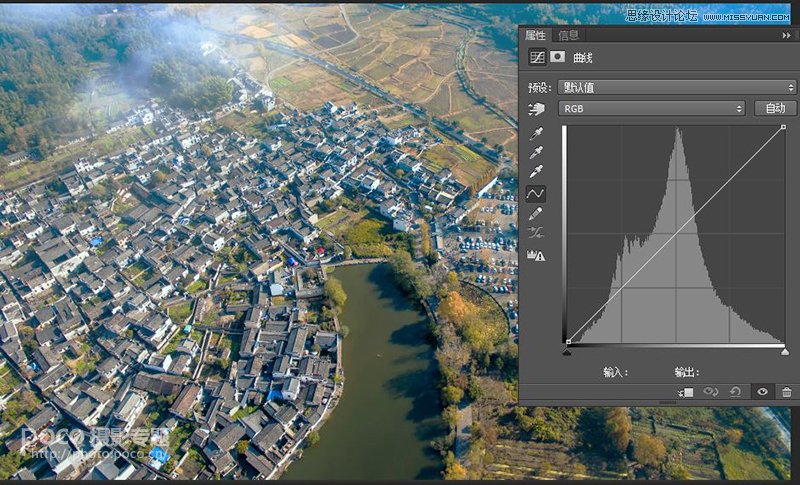Click the 曲线 panel title text

(583, 58)
